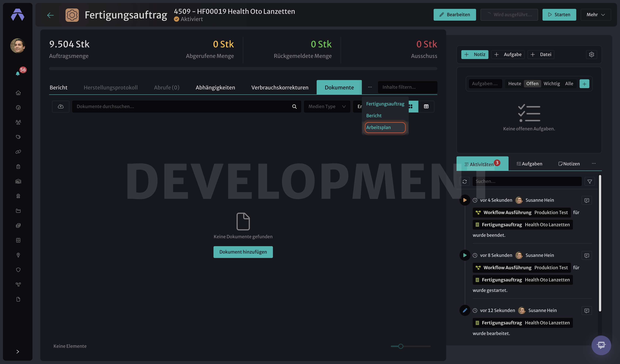Open the chat assistant bubble
The width and height of the screenshot is (620, 364).
click(x=601, y=345)
